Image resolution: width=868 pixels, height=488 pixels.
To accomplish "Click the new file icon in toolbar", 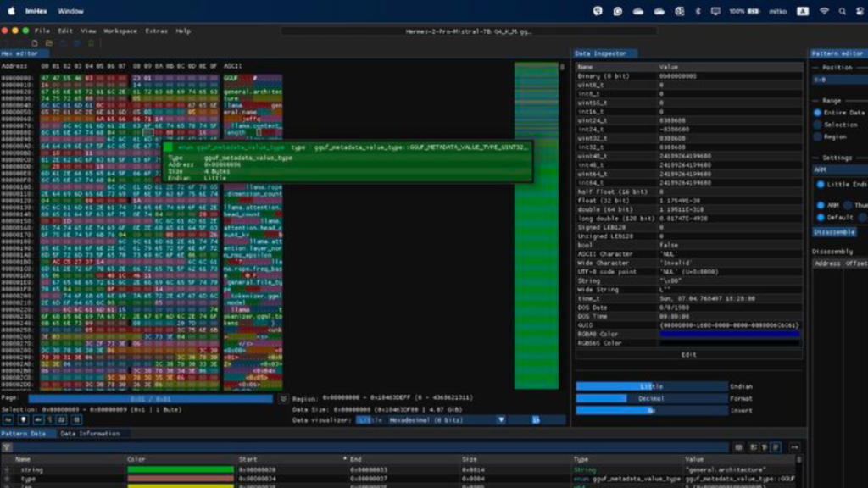I will (x=35, y=42).
